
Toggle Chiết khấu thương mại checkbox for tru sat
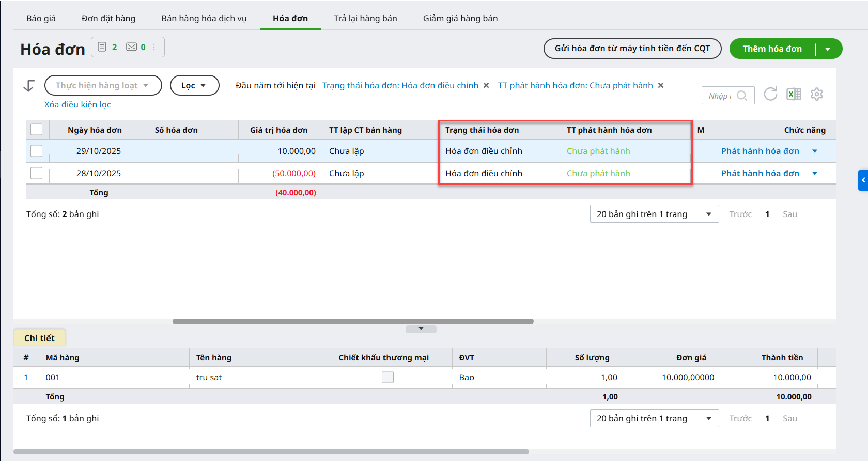pyautogui.click(x=388, y=378)
